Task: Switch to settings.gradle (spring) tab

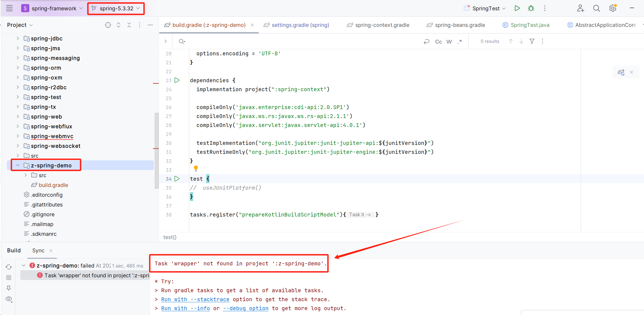Action: (297, 25)
